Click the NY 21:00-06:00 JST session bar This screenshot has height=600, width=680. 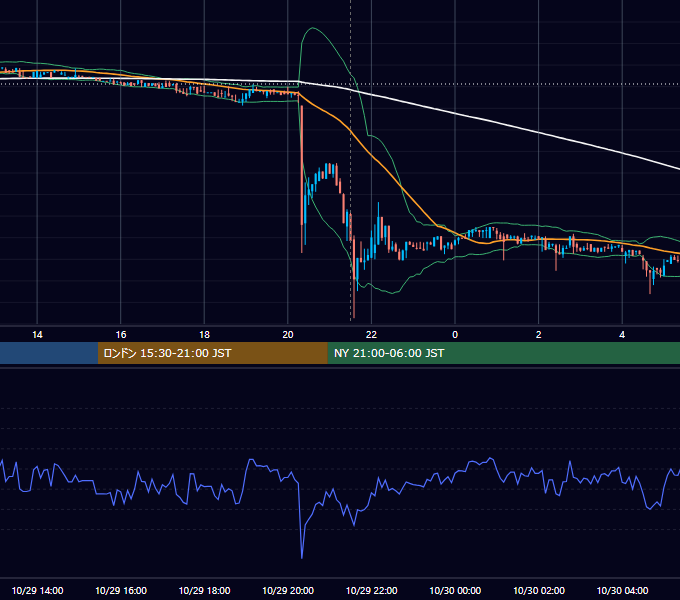click(503, 353)
